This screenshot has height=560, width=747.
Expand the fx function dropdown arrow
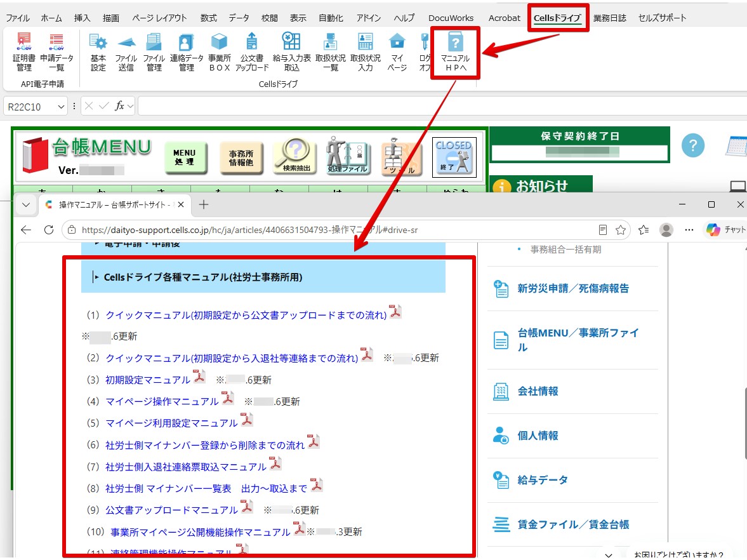(x=131, y=106)
